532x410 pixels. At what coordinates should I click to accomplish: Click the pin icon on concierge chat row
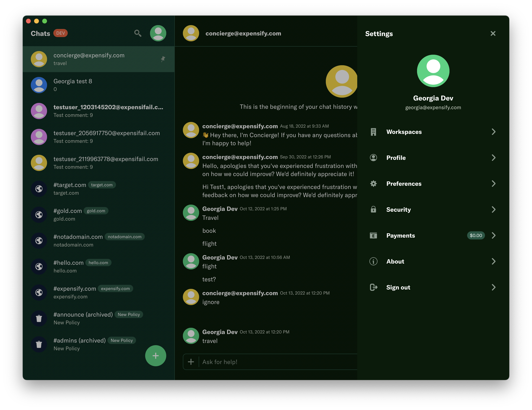pyautogui.click(x=163, y=59)
